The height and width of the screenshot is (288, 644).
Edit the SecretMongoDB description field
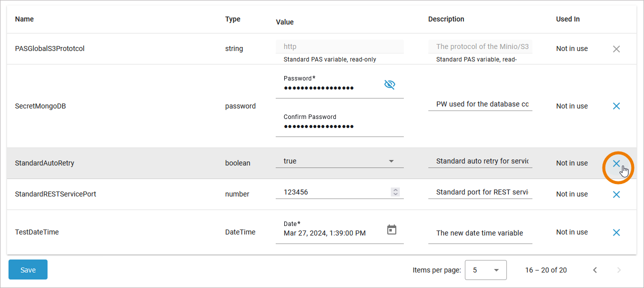pos(480,104)
